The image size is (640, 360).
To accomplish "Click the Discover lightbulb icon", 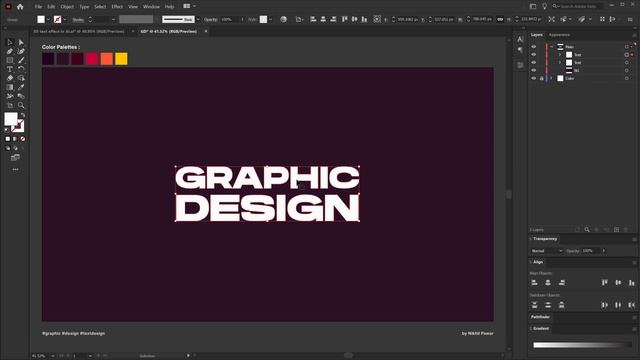I will coord(544,7).
